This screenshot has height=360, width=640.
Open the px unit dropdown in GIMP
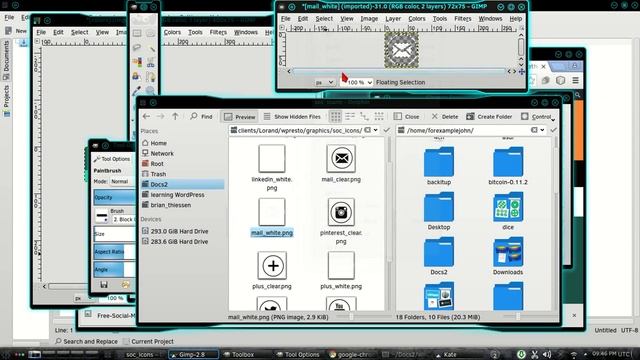(x=325, y=82)
